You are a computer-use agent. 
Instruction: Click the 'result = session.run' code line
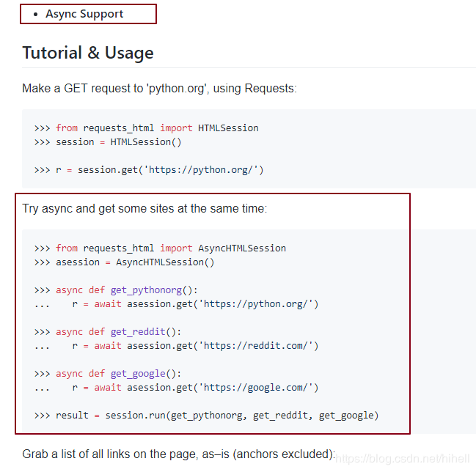(x=206, y=416)
